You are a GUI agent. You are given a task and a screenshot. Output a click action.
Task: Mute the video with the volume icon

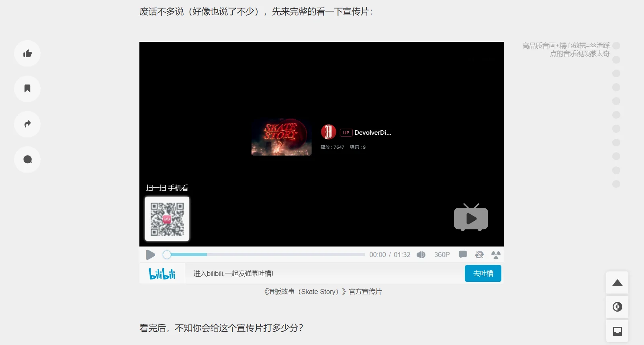pyautogui.click(x=421, y=255)
